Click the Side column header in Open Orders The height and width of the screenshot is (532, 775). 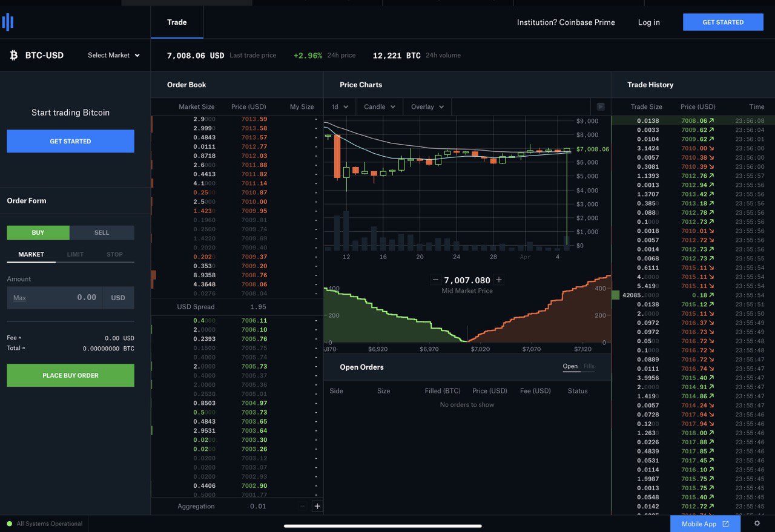tap(336, 391)
